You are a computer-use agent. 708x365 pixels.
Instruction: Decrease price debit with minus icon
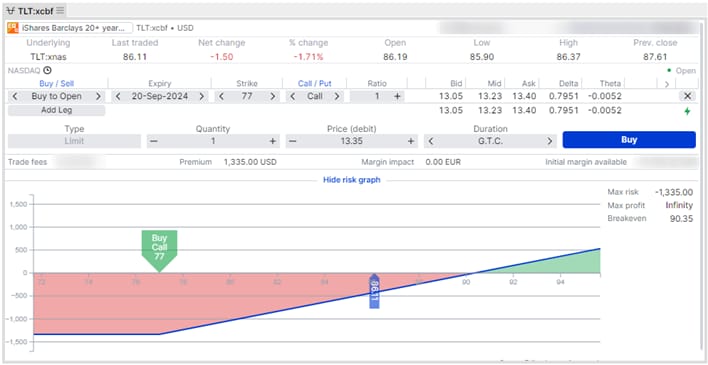click(293, 141)
